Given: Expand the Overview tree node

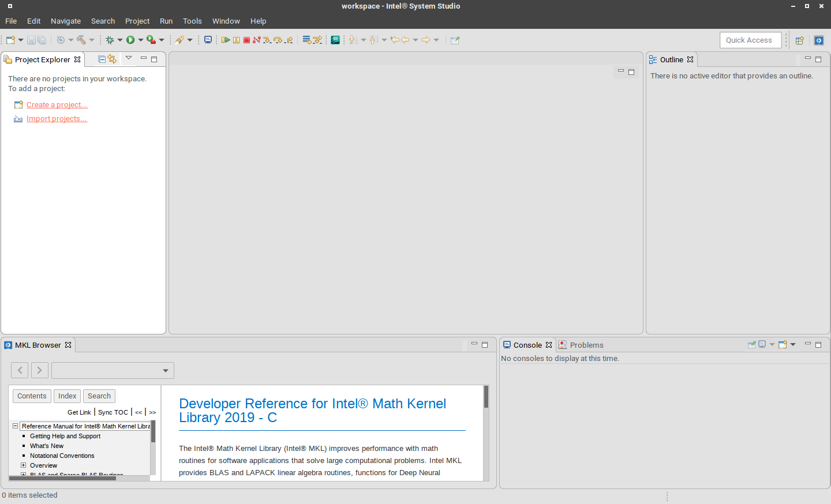Looking at the screenshot, I should pyautogui.click(x=24, y=465).
